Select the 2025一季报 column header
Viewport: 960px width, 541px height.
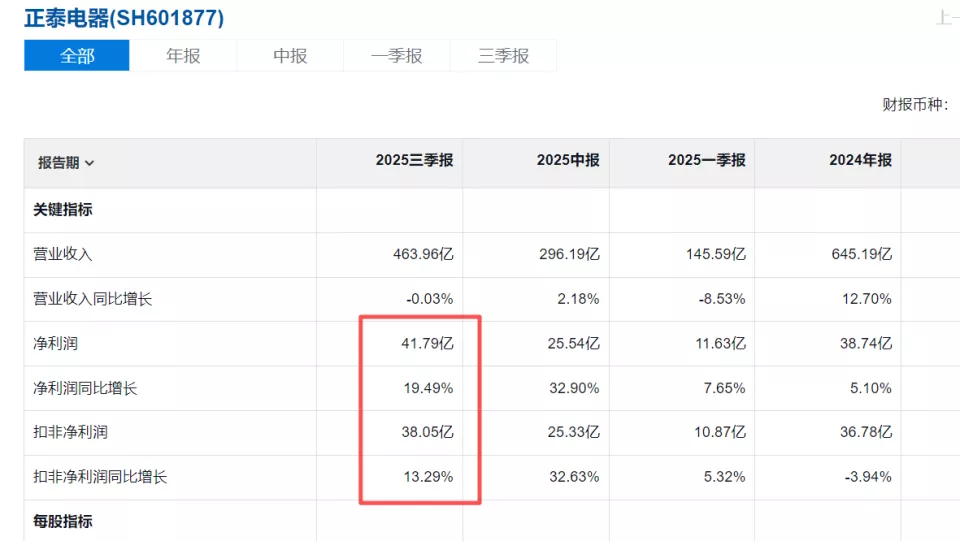[x=707, y=160]
